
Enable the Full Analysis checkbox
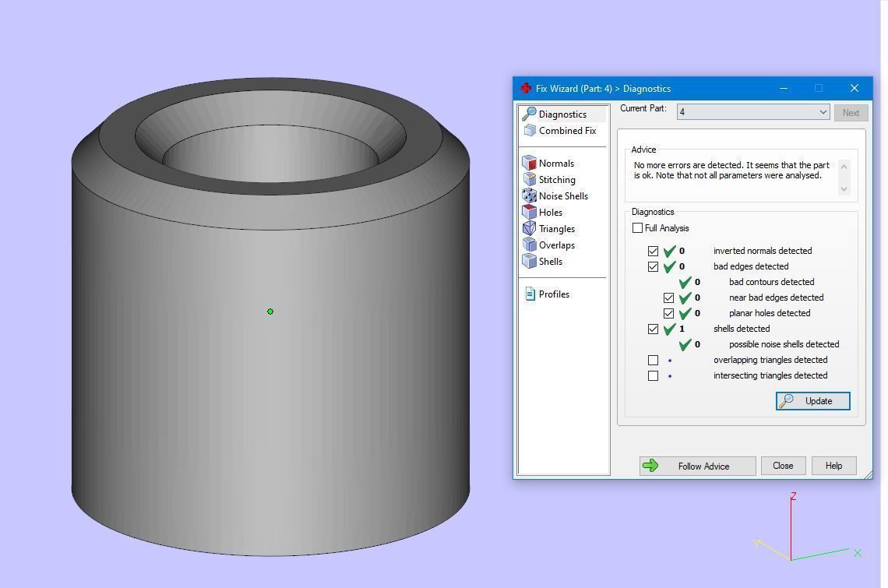pos(637,227)
